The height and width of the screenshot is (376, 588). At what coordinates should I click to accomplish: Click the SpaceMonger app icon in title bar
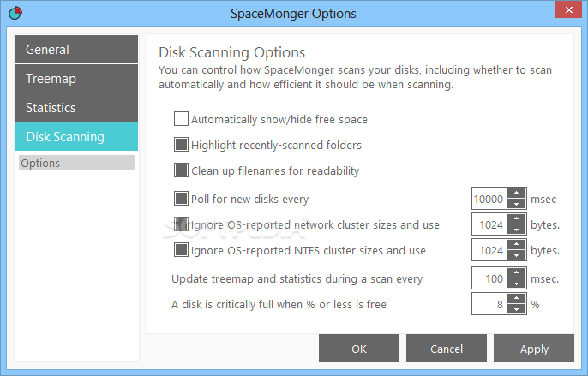(x=15, y=13)
